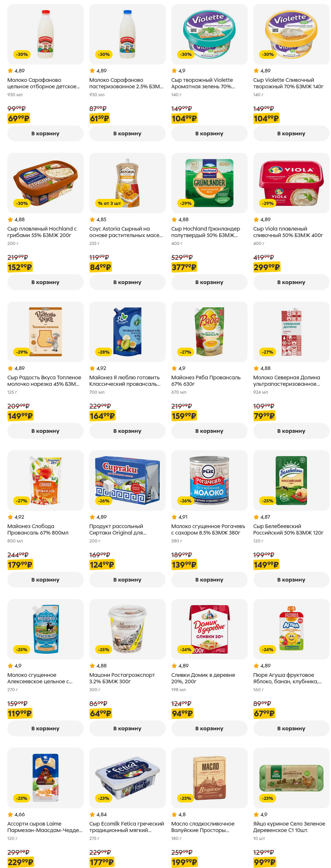Click the -30% badge on Violette Сливочный
Screen dimensions: 331x868
coord(268,54)
